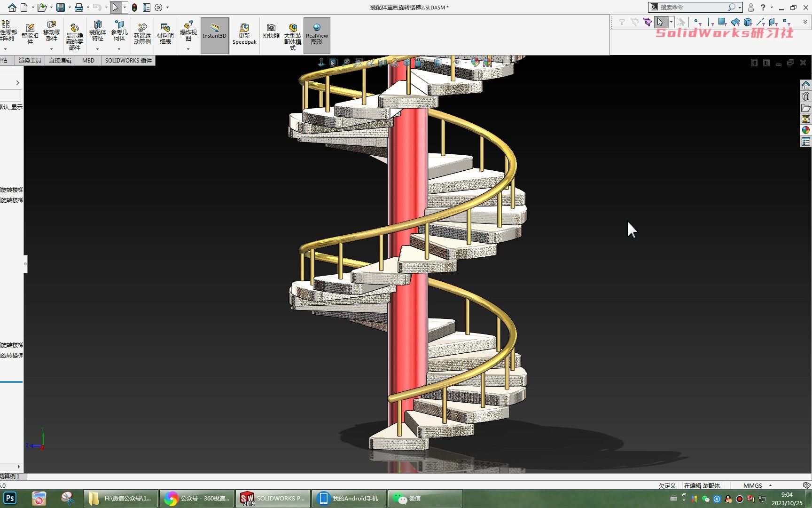Open a file with the Open folder icon
812x508 pixels.
(x=42, y=8)
